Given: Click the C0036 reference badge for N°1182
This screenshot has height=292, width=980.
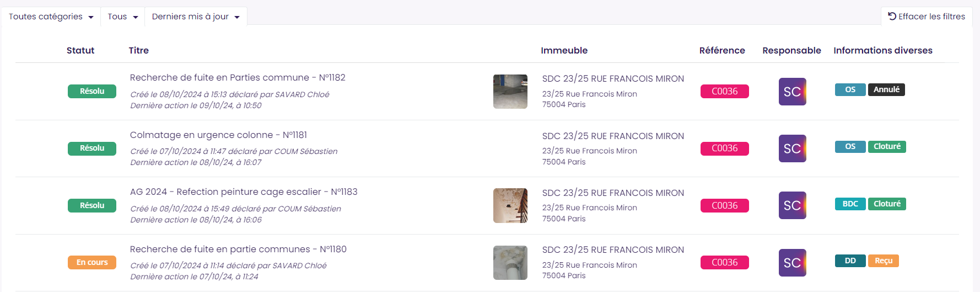Looking at the screenshot, I should pos(724,92).
